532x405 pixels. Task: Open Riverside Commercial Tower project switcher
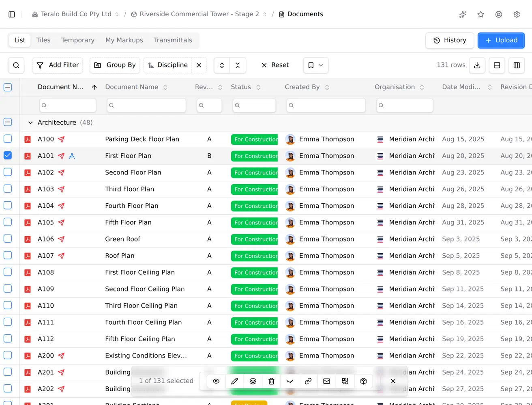199,14
